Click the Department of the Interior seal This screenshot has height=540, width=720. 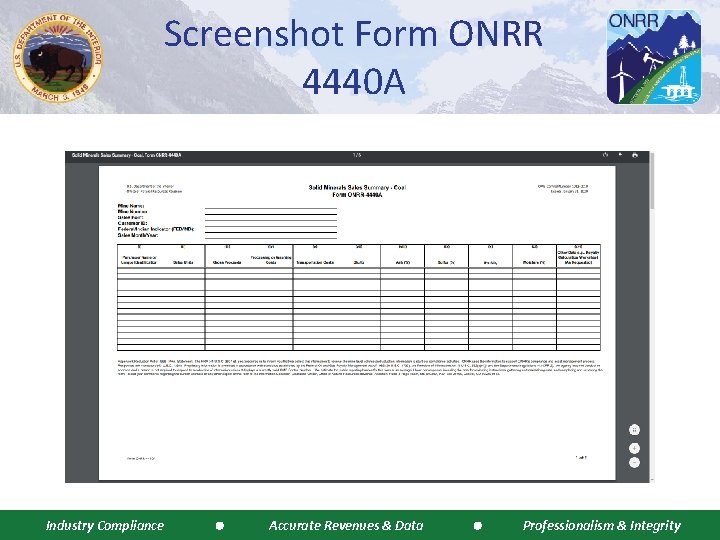click(x=58, y=58)
